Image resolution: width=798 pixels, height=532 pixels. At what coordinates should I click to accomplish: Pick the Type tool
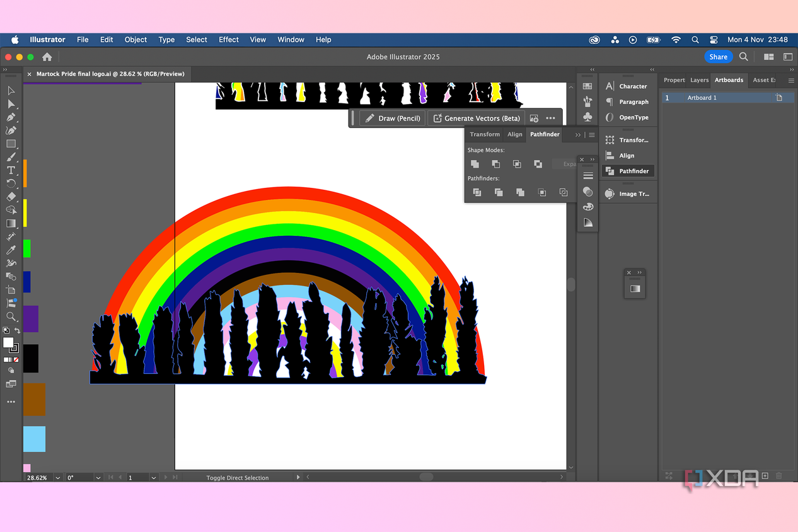pyautogui.click(x=11, y=170)
